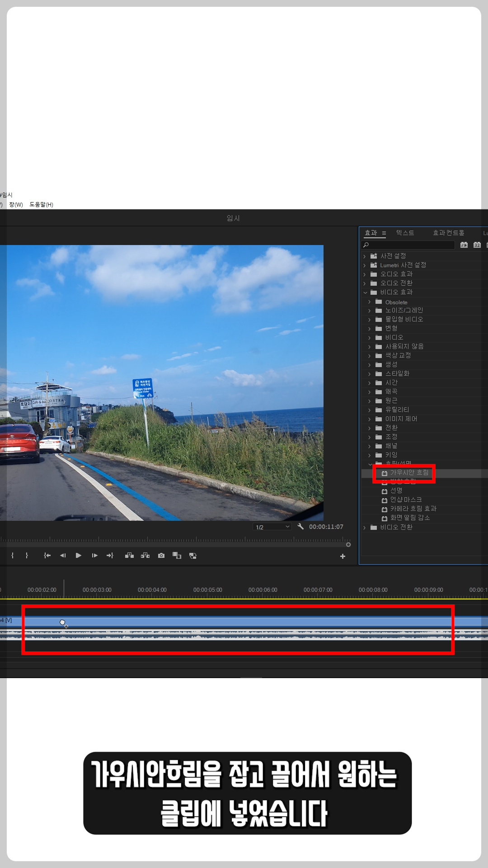Select the 스타일화 folder
488x868 pixels.
click(397, 373)
